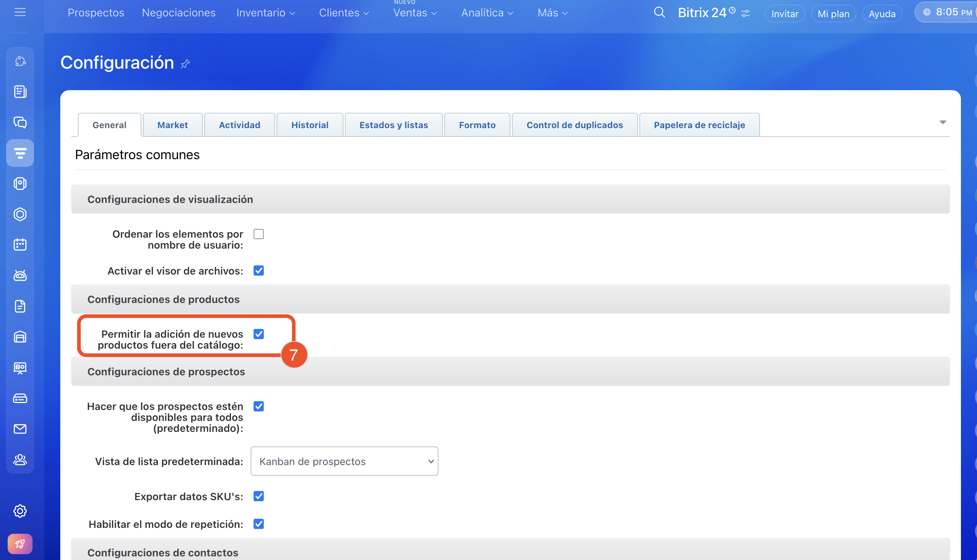977x560 pixels.
Task: Click the CRM funnel sidebar icon
Action: click(20, 153)
